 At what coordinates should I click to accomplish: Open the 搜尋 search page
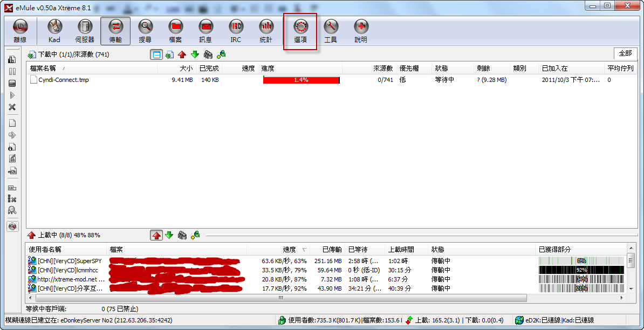pos(146,31)
